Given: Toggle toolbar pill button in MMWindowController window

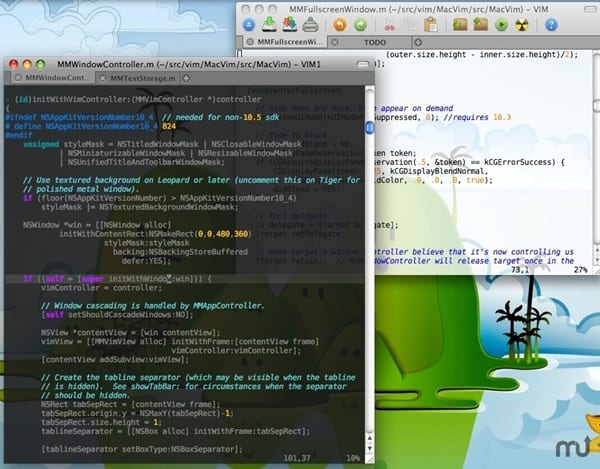Looking at the screenshot, I should coord(362,65).
